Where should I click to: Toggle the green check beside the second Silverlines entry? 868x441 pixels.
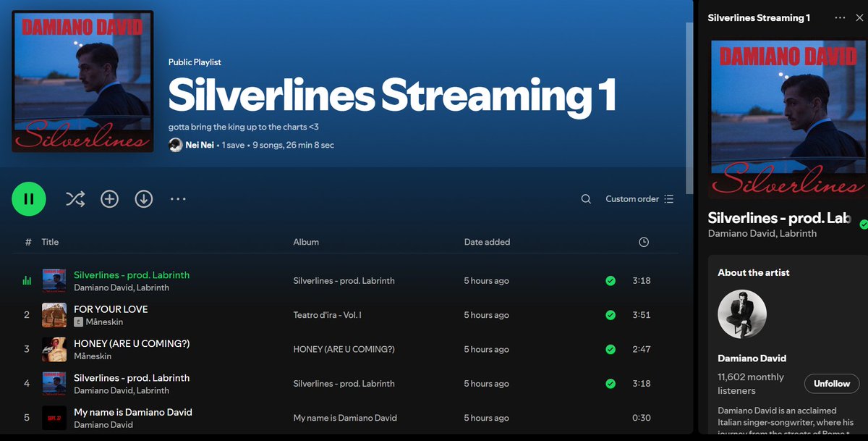610,383
